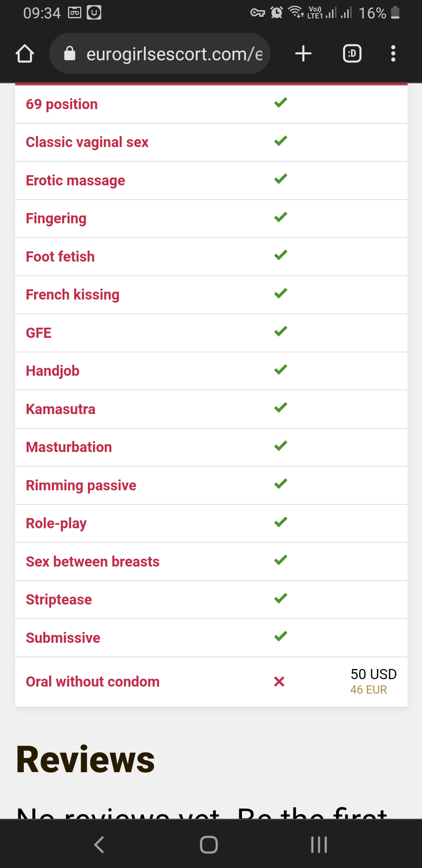422x868 pixels.
Task: Open the Erotic massage link
Action: (75, 180)
